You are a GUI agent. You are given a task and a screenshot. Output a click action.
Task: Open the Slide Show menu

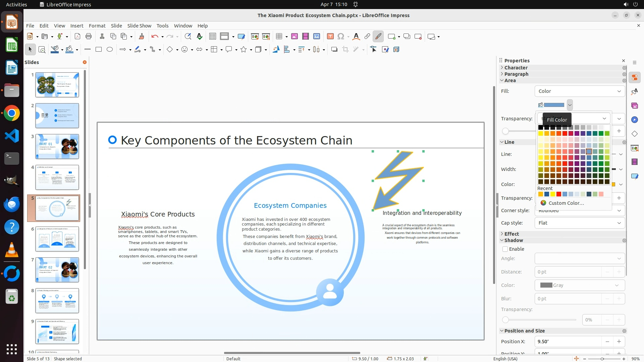139,26
